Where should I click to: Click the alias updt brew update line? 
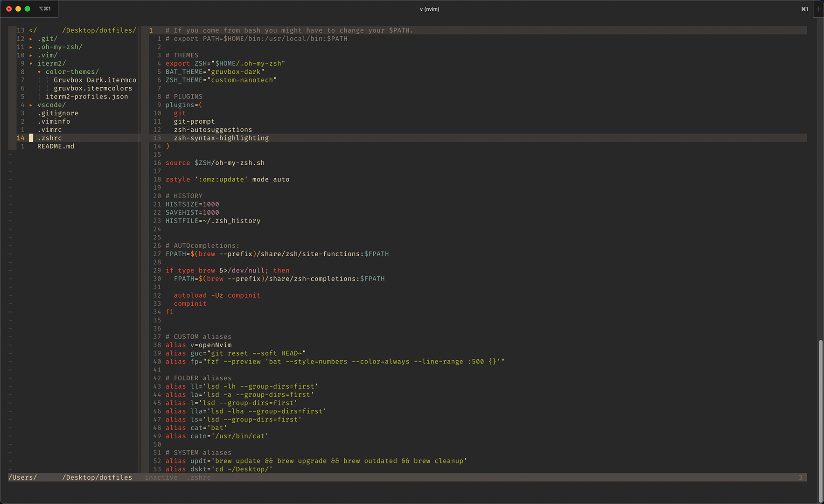316,461
